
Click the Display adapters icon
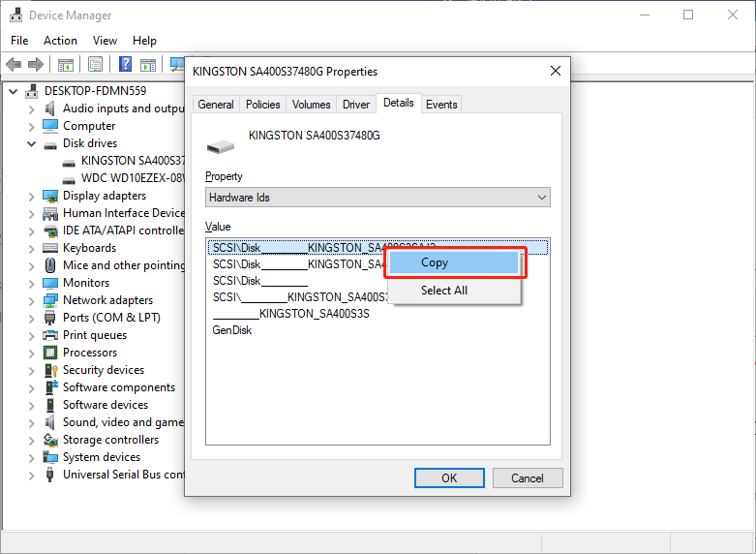pos(50,196)
